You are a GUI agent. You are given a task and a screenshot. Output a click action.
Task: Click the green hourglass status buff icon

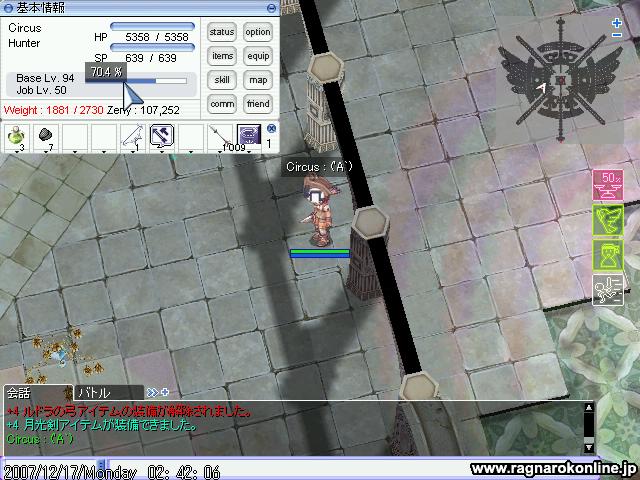(x=608, y=255)
